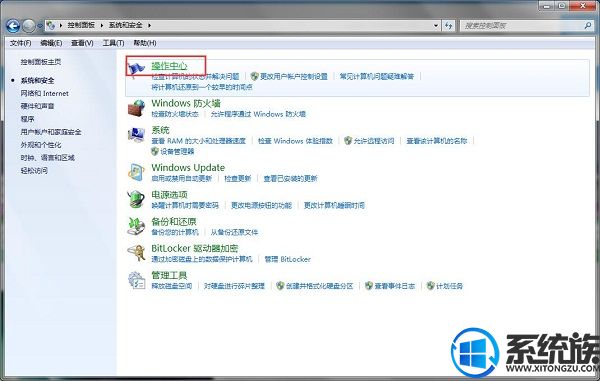Image resolution: width=600 pixels, height=381 pixels.
Task: Go to 控制面板主页 in sidebar
Action: 41,62
